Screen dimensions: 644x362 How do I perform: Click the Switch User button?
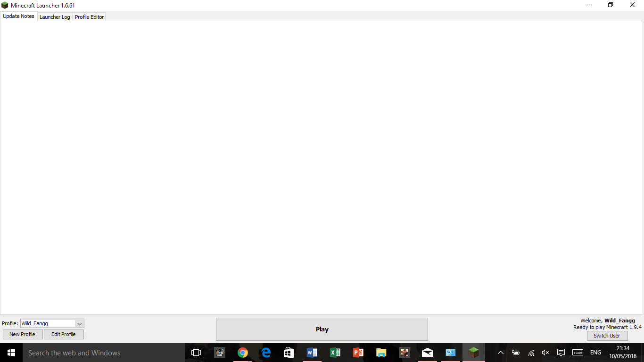607,336
